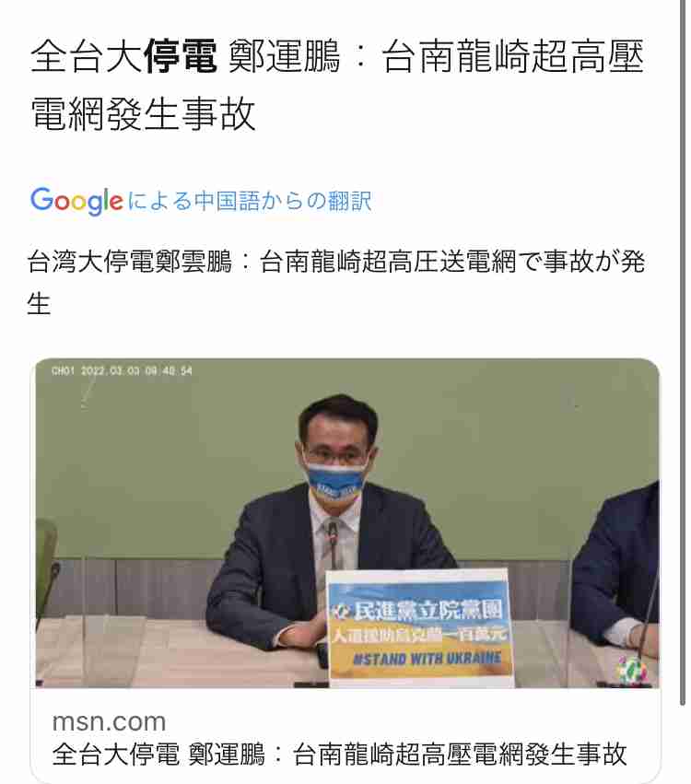Viewport: 691px width, 784px height.
Task: Open the msn.com article preview image
Action: click(x=347, y=523)
